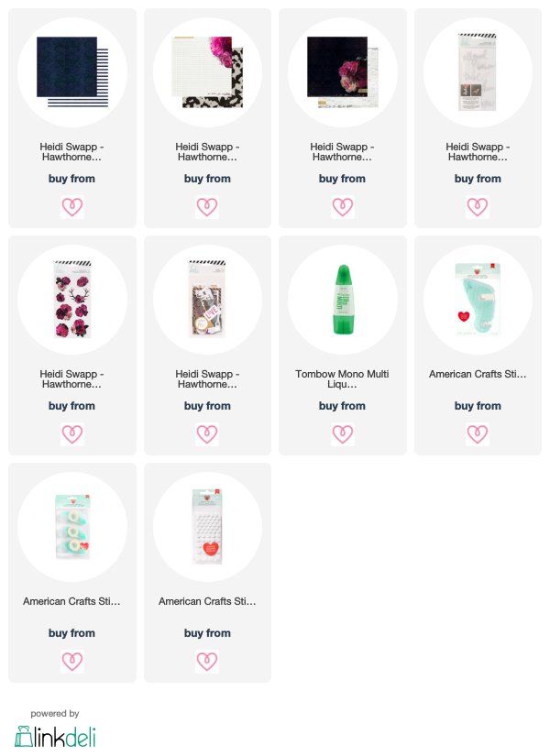Click heart under teal American Crafts tape runner
550x756 pixels.
tap(478, 434)
